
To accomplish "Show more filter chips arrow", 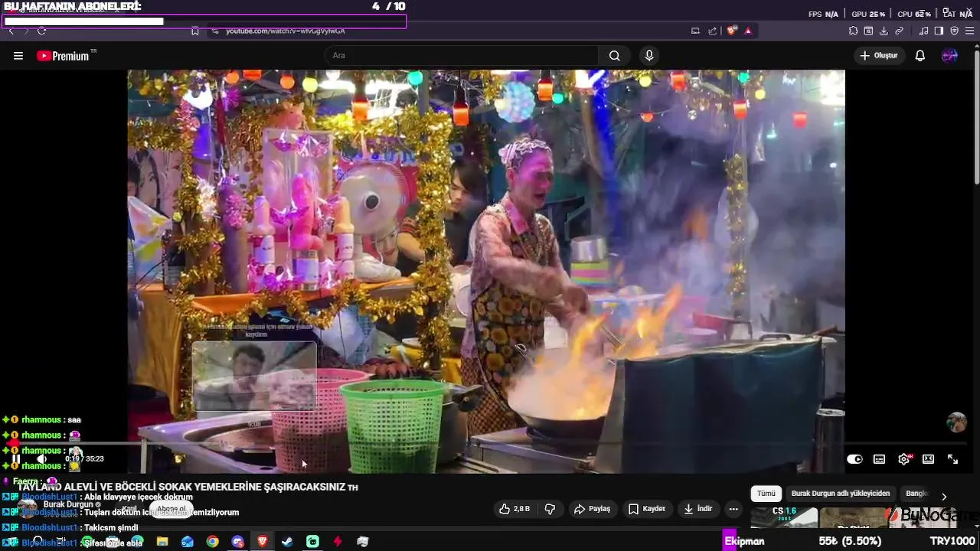I will point(944,496).
